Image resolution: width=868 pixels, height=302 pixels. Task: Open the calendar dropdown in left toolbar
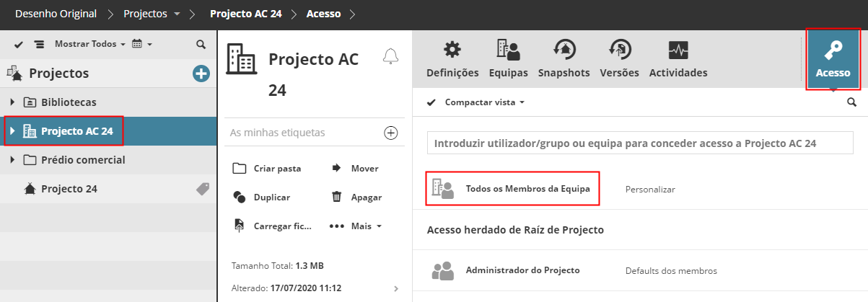click(x=142, y=44)
